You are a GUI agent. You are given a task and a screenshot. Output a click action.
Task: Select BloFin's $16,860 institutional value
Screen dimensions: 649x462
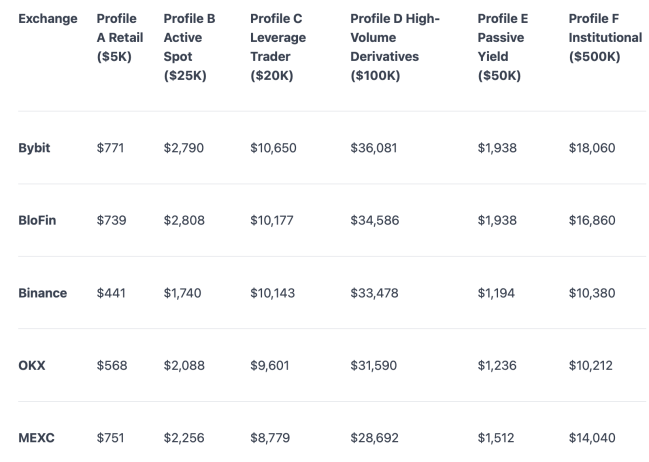coord(592,220)
